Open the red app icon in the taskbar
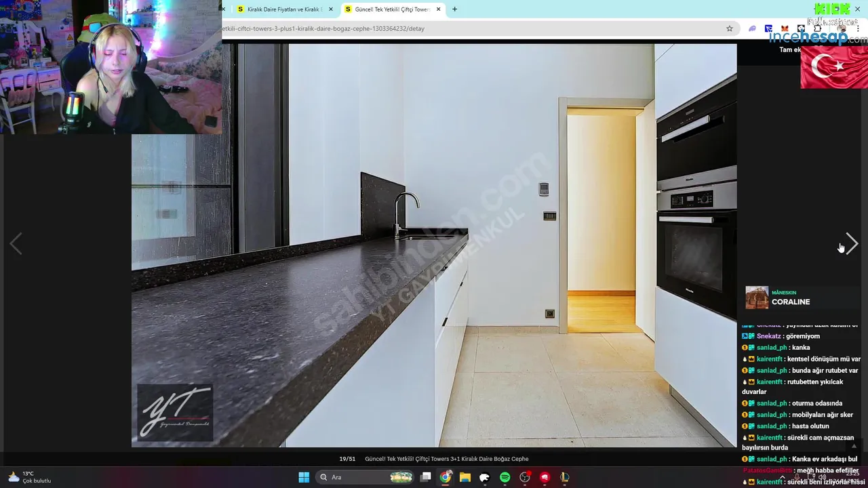 [545, 477]
